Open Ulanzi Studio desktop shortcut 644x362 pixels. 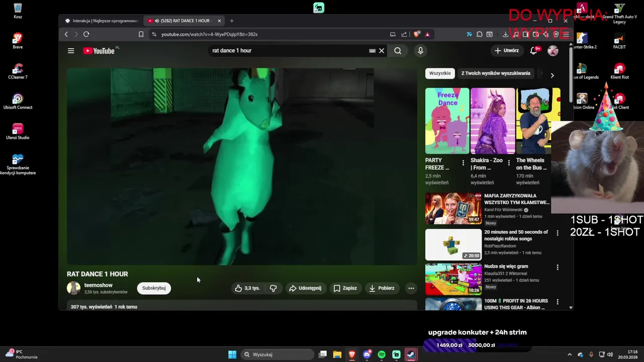click(18, 132)
